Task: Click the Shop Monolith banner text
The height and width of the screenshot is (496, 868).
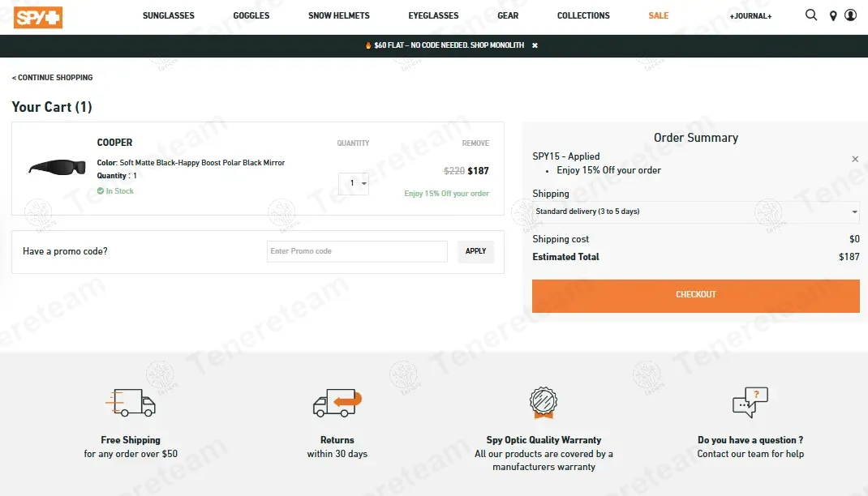Action: 497,45
